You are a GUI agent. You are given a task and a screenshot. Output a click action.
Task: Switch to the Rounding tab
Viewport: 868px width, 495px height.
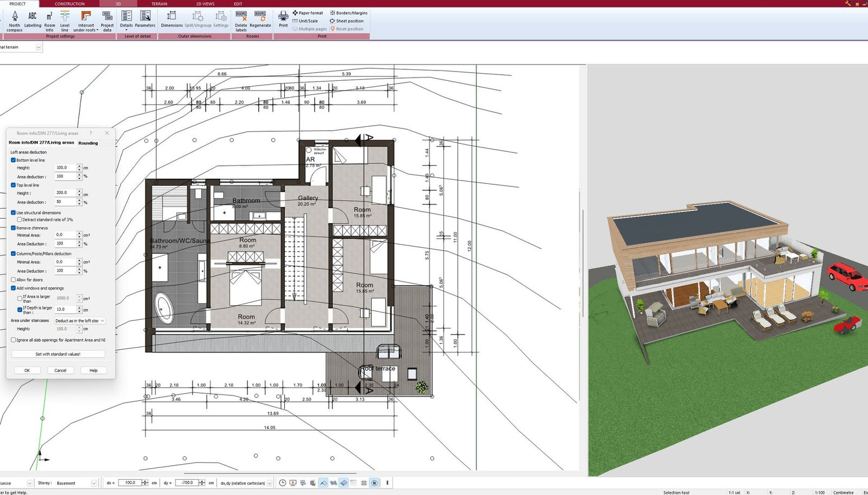point(88,143)
